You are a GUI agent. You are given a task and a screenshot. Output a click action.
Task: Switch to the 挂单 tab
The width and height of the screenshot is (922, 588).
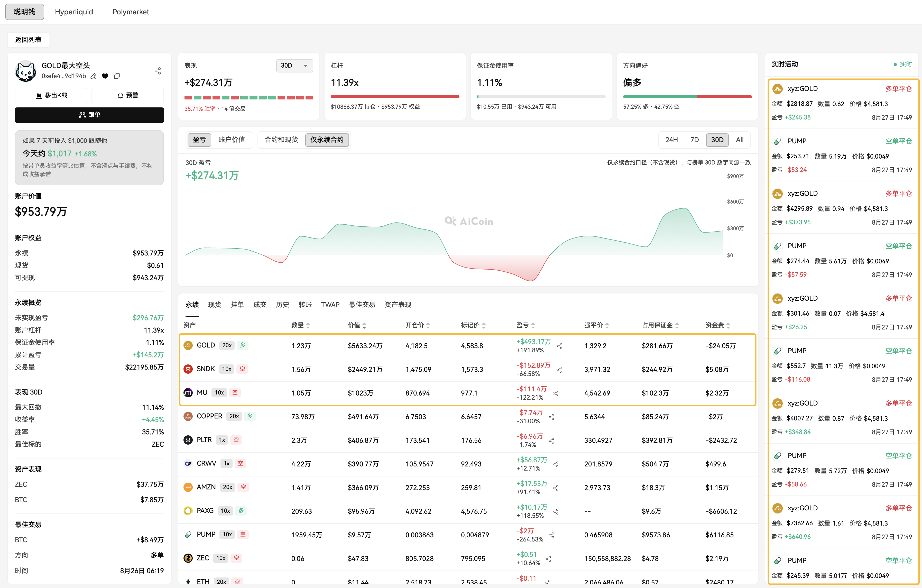237,305
